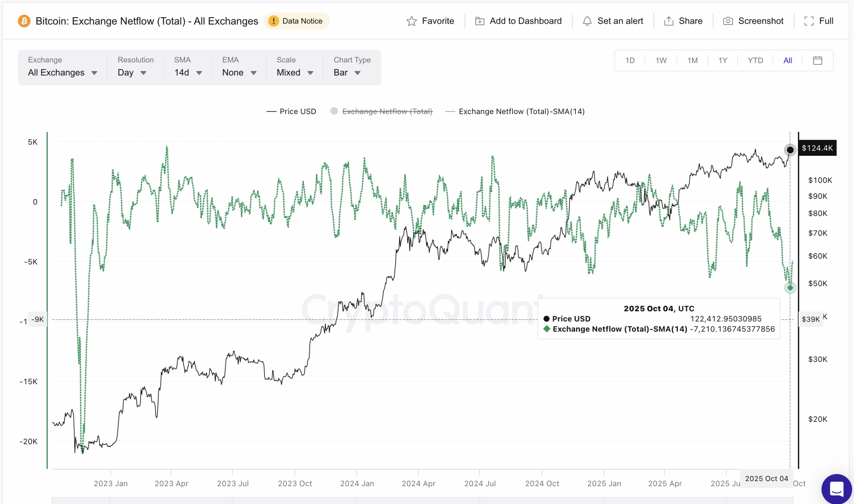Change the Resolution from Day
This screenshot has height=504, width=854.
tap(133, 72)
